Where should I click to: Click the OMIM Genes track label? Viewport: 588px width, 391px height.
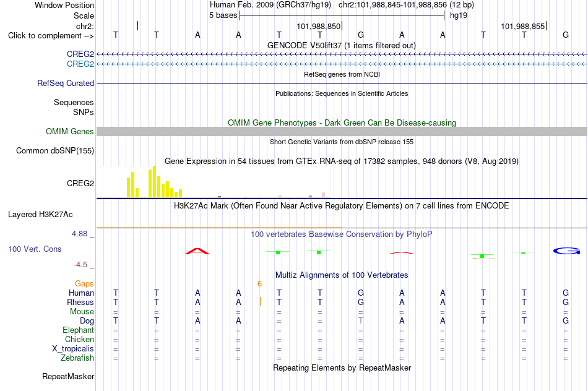click(70, 132)
